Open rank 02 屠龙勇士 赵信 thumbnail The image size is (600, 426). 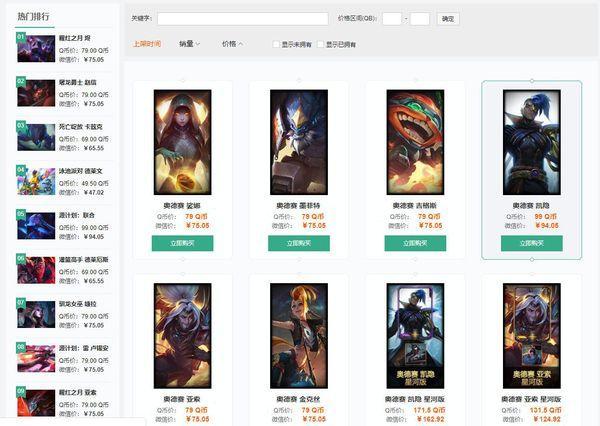pyautogui.click(x=36, y=93)
